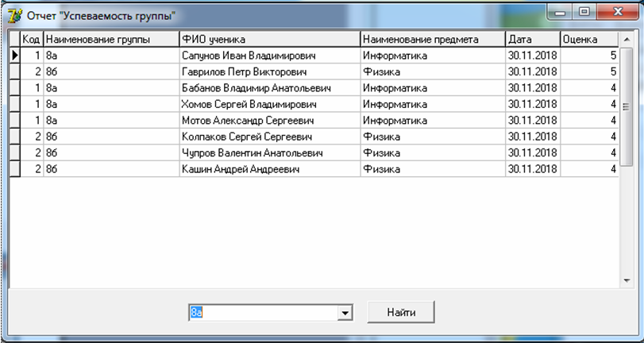Select the cell Чупров Валентин Анатольевич
Screen dimensions: 644x343
[x=270, y=152]
